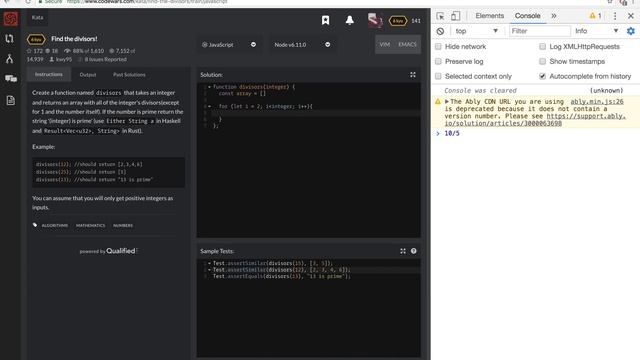
Task: Open the MATHEMATICS tag
Action: pos(90,225)
